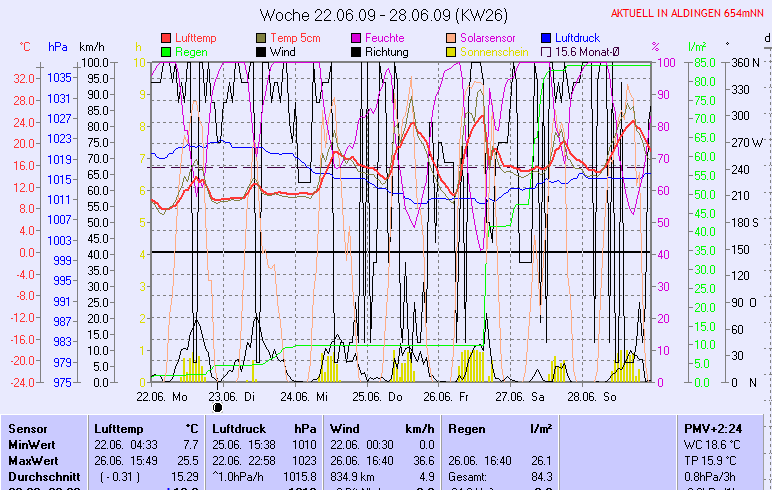Click the red Lufttemp legend square
This screenshot has width=772, height=490.
[x=166, y=38]
